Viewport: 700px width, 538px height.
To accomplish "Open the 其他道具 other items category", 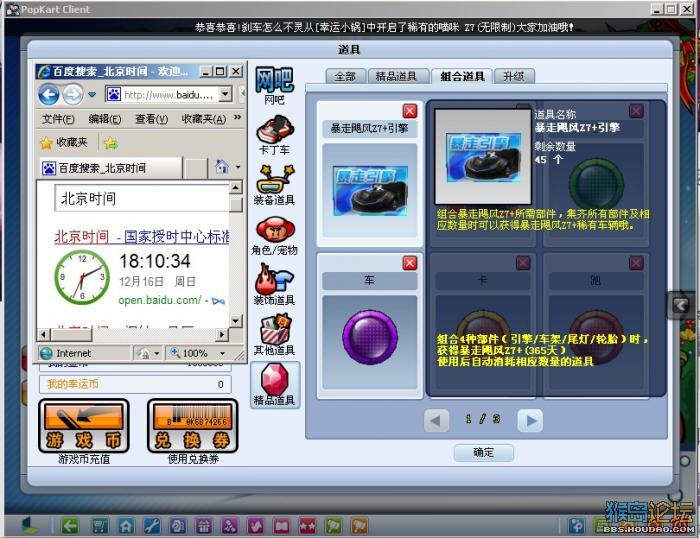I will [274, 335].
